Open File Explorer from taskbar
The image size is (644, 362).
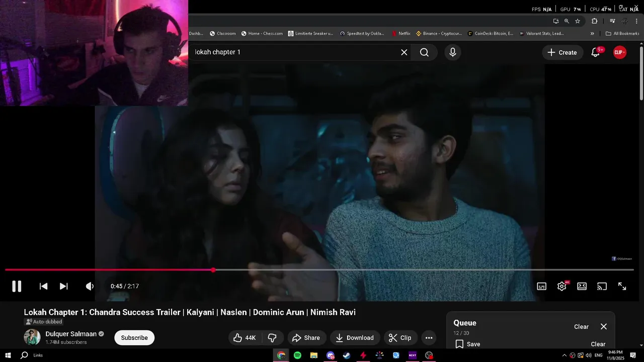click(x=313, y=355)
